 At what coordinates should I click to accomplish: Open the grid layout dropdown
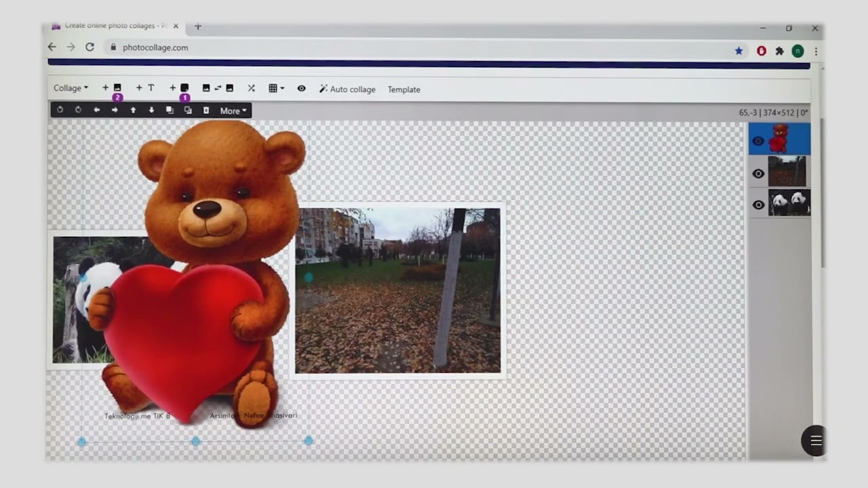tap(276, 88)
